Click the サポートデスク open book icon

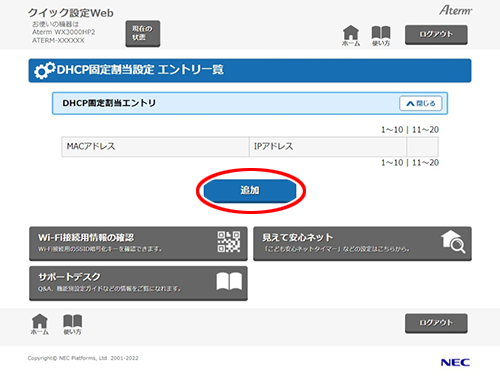229,281
